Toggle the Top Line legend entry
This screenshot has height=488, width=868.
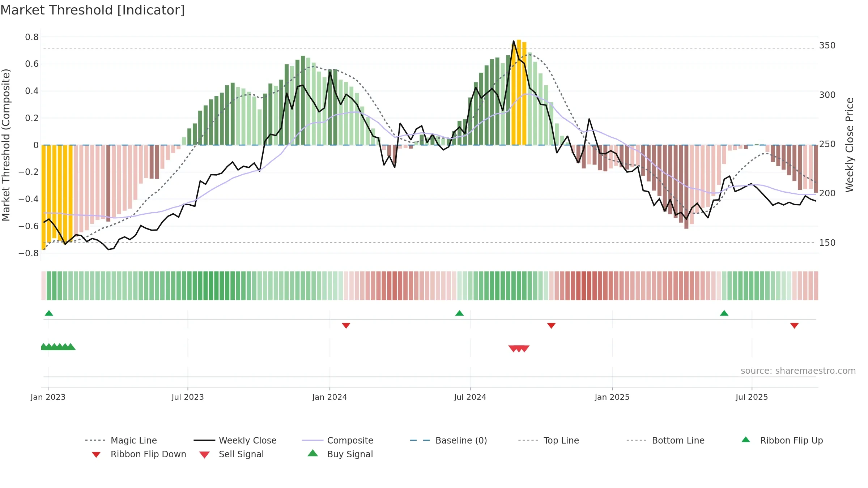(x=548, y=440)
